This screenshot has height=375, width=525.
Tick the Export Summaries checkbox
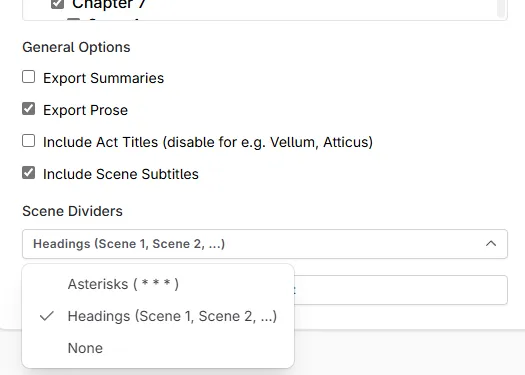point(28,77)
